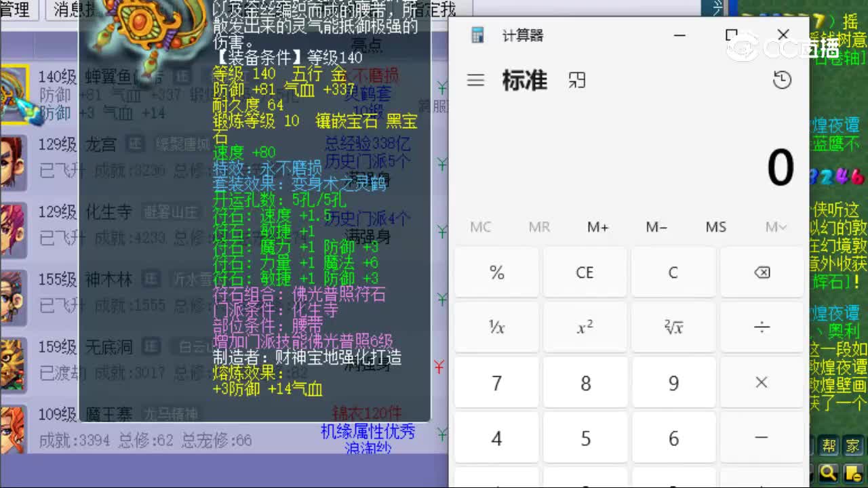Click the 帮 guild button
Screen dimensions: 868x488
(x=829, y=446)
